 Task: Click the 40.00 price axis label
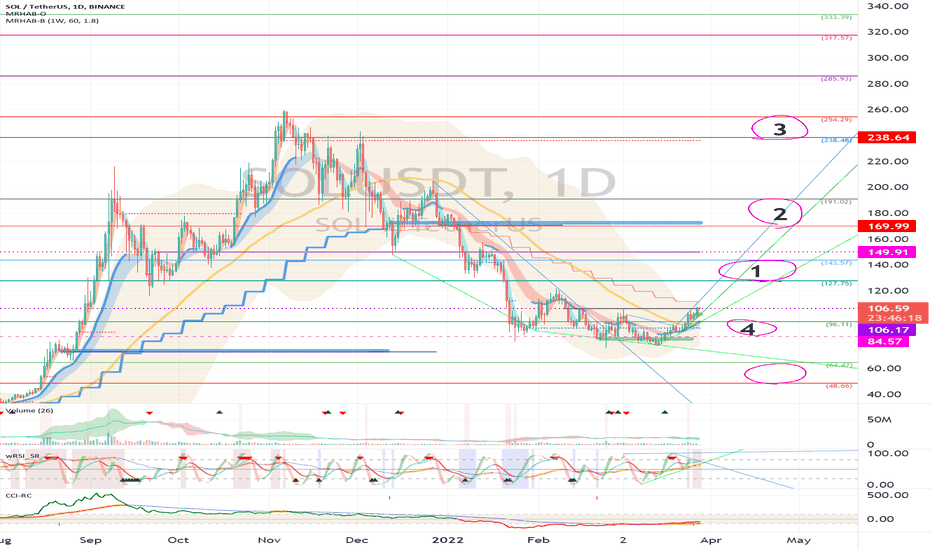[x=884, y=394]
